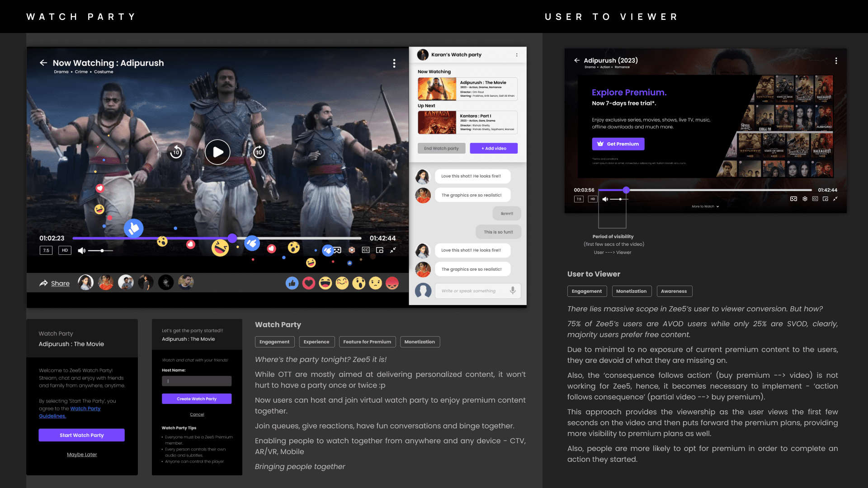Open user avatar beside chat input
The image size is (868, 488).
point(423,291)
